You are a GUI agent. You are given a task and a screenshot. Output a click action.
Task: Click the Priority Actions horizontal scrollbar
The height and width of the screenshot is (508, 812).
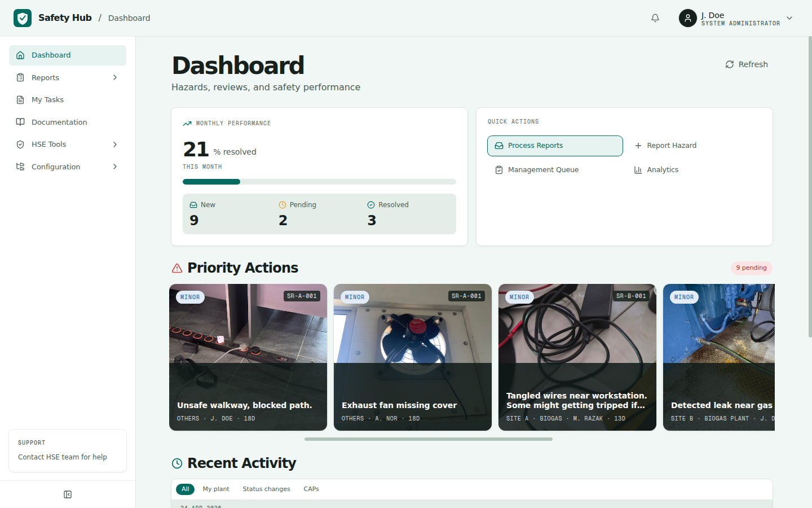coord(429,439)
